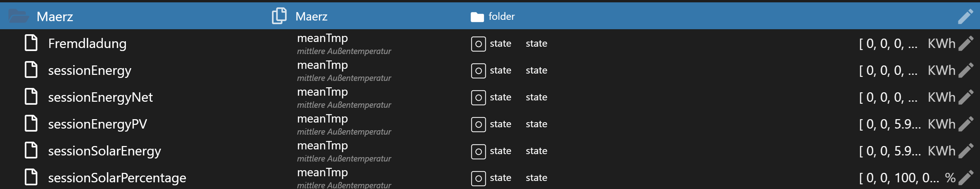
Task: Select sessionSolarPercentage in the list
Action: point(117,178)
